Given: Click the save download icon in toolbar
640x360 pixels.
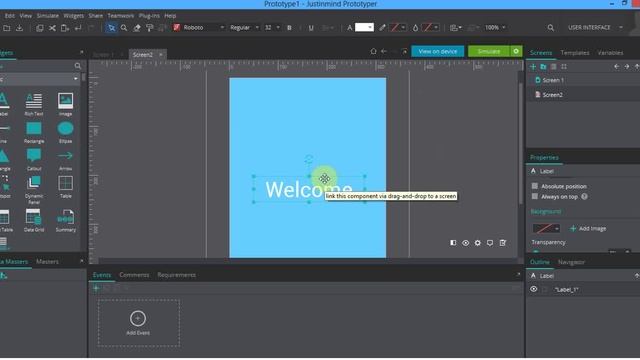Looking at the screenshot, I should click(x=19, y=28).
